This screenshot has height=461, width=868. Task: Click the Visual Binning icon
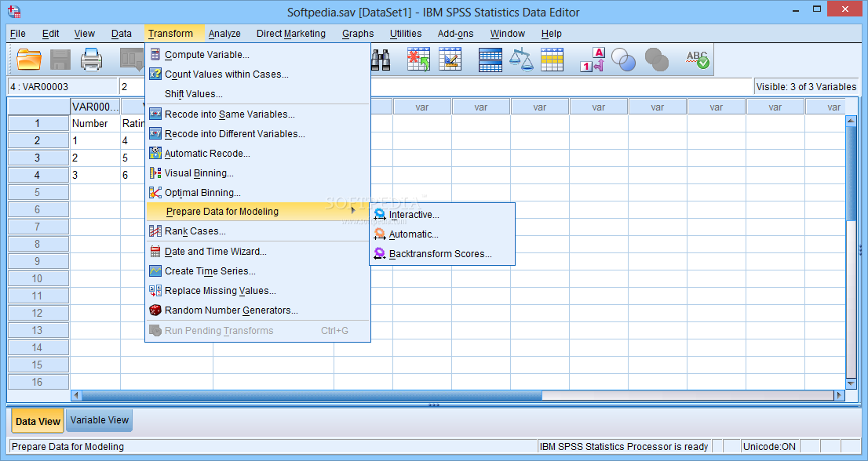(155, 173)
